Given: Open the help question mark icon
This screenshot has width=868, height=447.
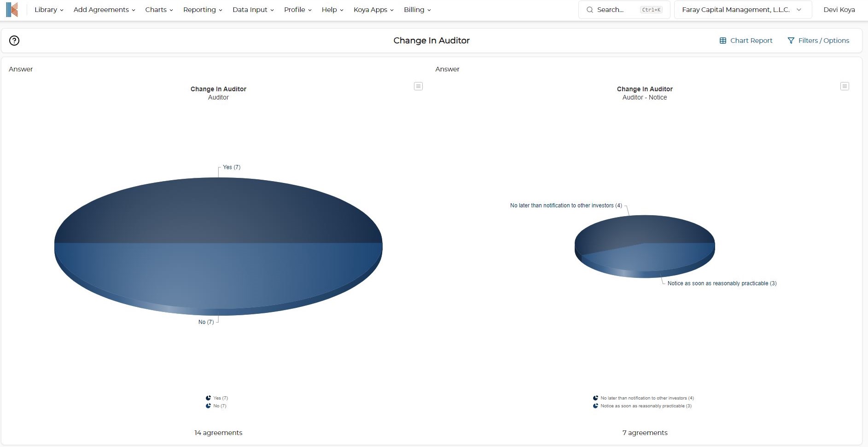Looking at the screenshot, I should [x=14, y=41].
